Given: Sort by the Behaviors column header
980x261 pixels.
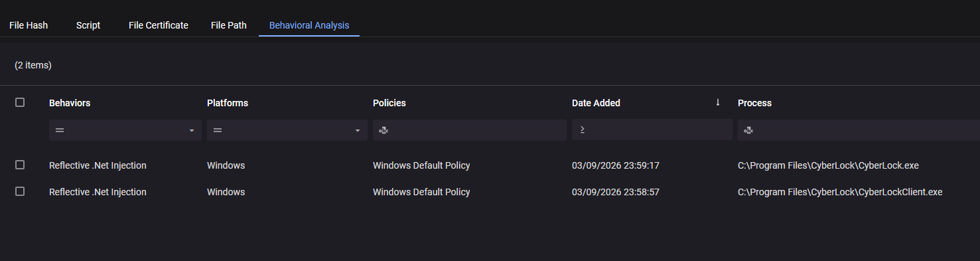Looking at the screenshot, I should (70, 103).
